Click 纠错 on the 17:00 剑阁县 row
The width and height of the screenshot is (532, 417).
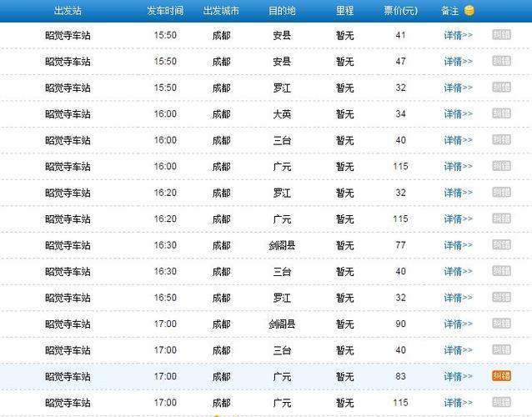(x=501, y=324)
